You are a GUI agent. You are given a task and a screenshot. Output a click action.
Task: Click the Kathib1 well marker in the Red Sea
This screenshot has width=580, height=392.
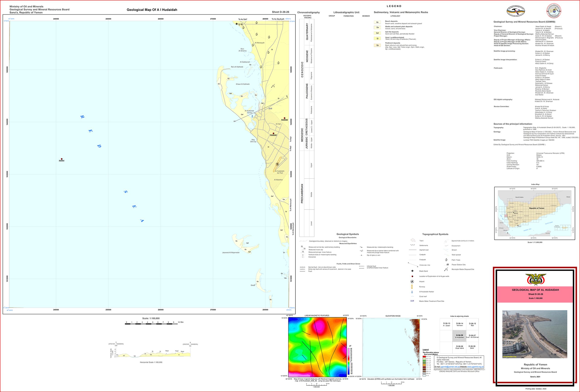click(x=62, y=159)
